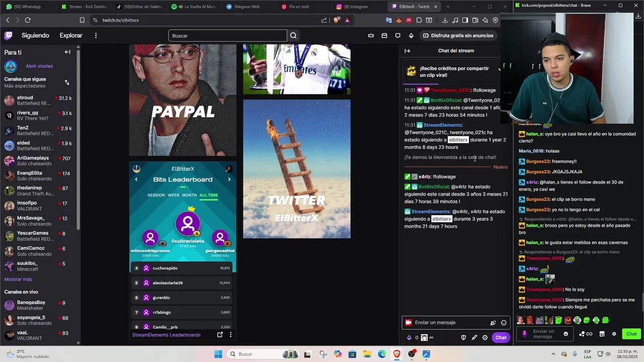
Task: Collapse Twitch chat with the arrow icon
Action: pos(408,51)
